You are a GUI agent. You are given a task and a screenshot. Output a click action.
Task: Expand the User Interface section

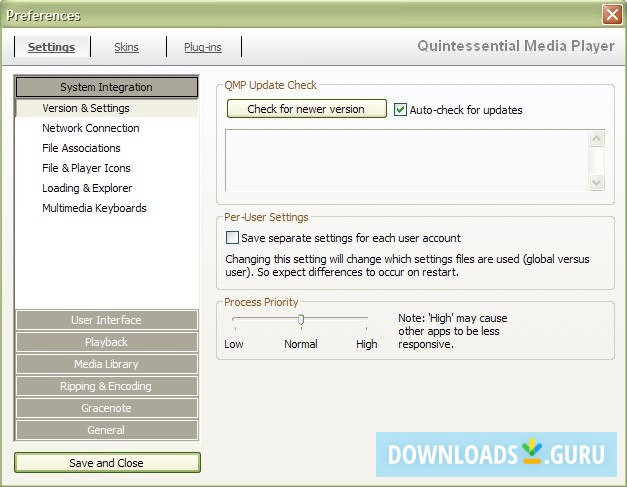tap(106, 320)
